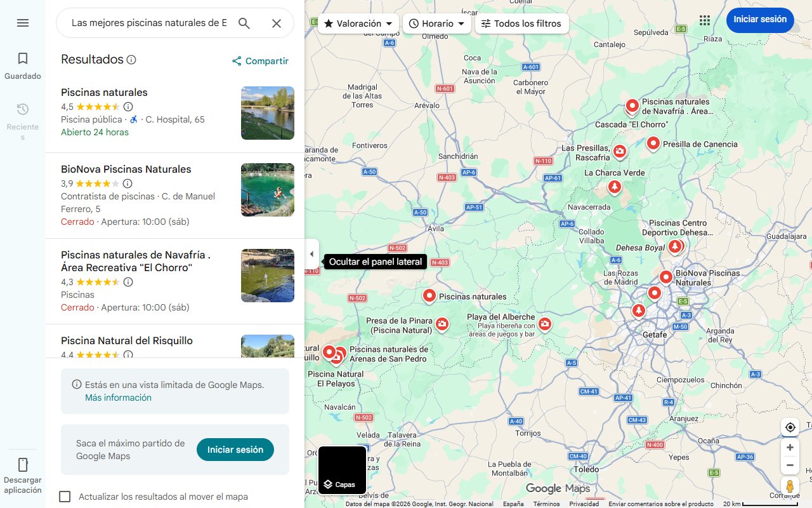Click Piscinas naturales de Arenas de San Pedro label
Image resolution: width=812 pixels, height=508 pixels.
click(x=389, y=354)
